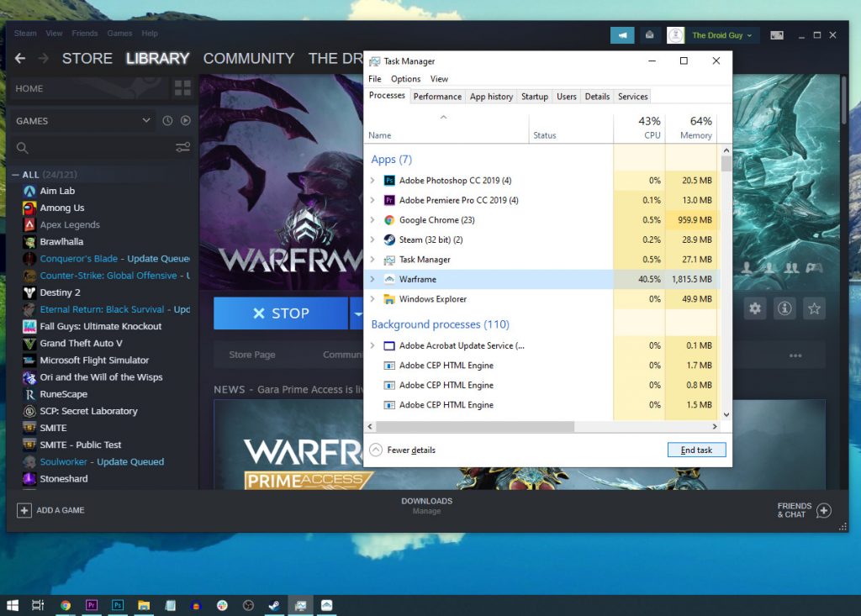
Task: Sort processes by the Memory column
Action: [x=691, y=128]
